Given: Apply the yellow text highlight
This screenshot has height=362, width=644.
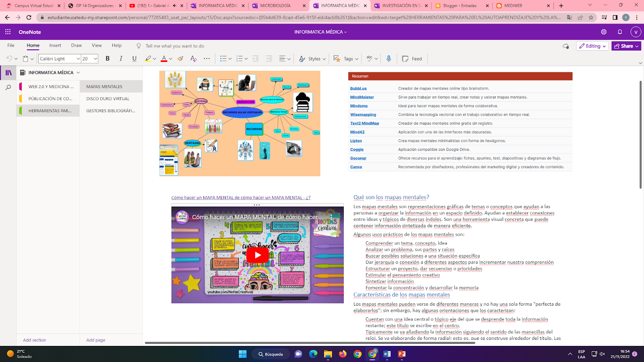Looking at the screenshot, I should [148, 59].
